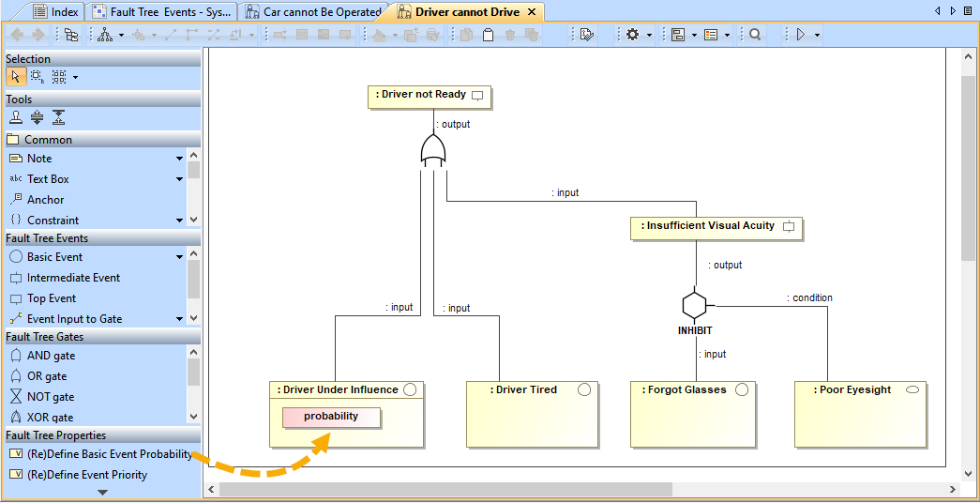Viewport: 980px width, 503px height.
Task: Expand the selection tools dropdown arrow
Action: tap(76, 78)
